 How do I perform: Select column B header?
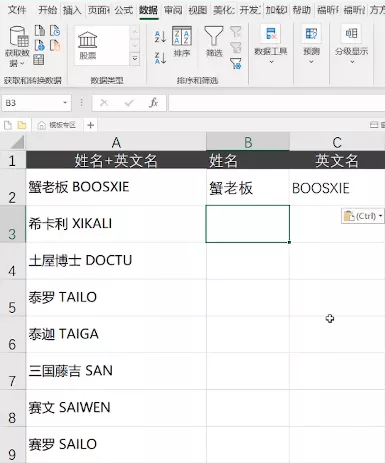248,142
